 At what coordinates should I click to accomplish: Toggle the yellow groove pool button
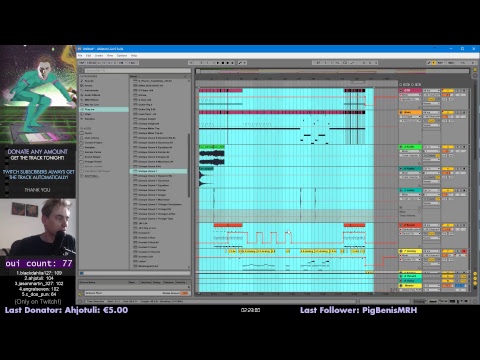80,294
